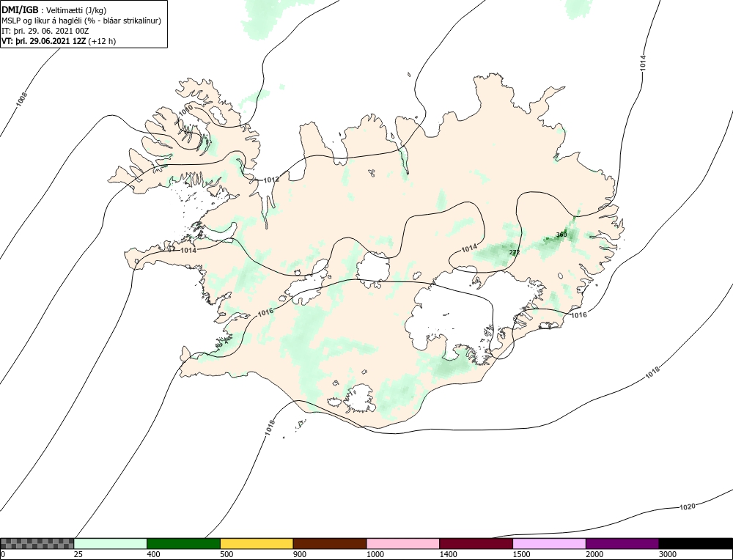Click the legend tick label '2000'

pos(594,555)
